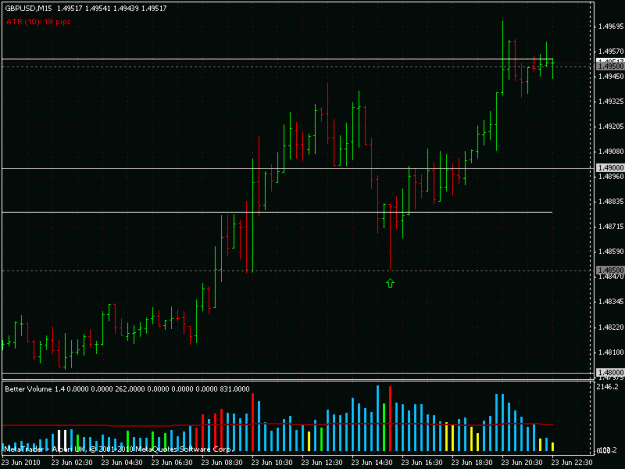Viewport: 625px width, 469px height.
Task: Click the 23 Jun 2010 date label
Action: point(21,462)
